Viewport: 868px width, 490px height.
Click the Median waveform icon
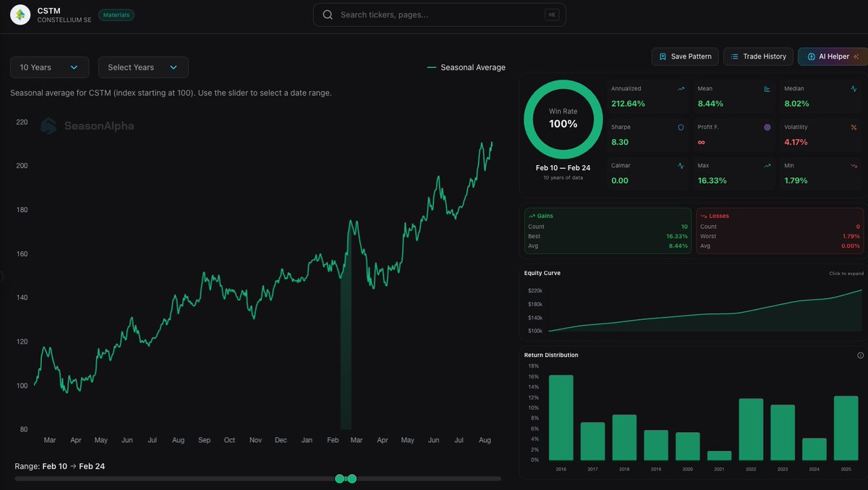pyautogui.click(x=853, y=88)
